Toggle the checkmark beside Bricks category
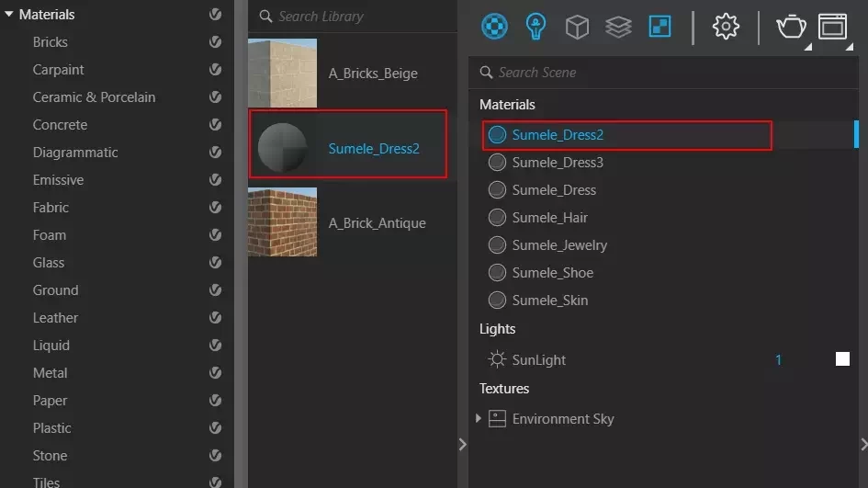Viewport: 868px width, 488px height. coord(215,42)
